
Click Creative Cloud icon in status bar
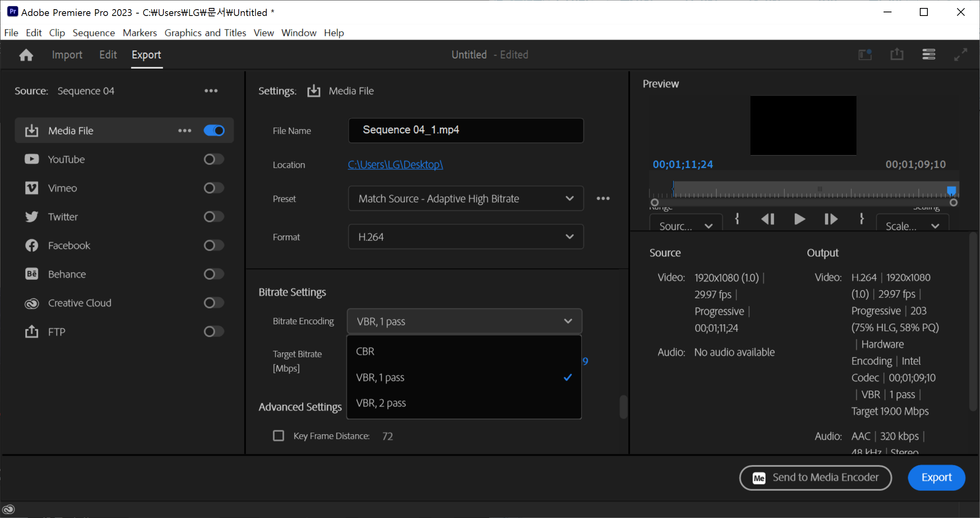(x=9, y=509)
